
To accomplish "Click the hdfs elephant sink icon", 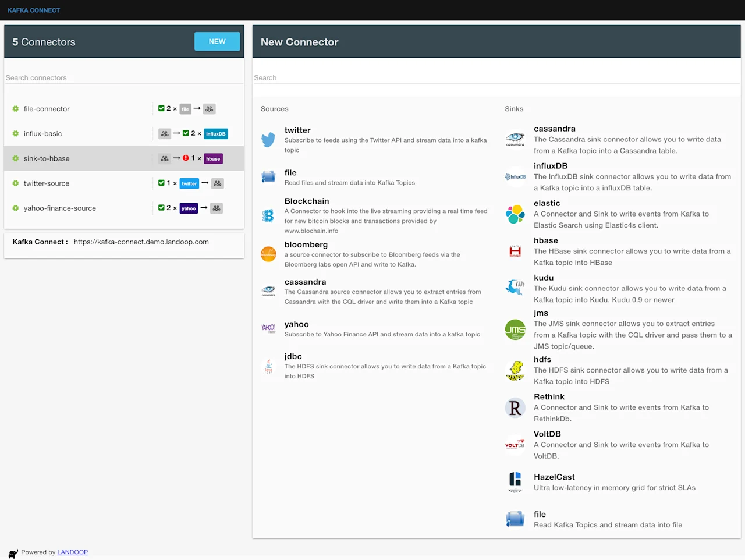I will 515,371.
